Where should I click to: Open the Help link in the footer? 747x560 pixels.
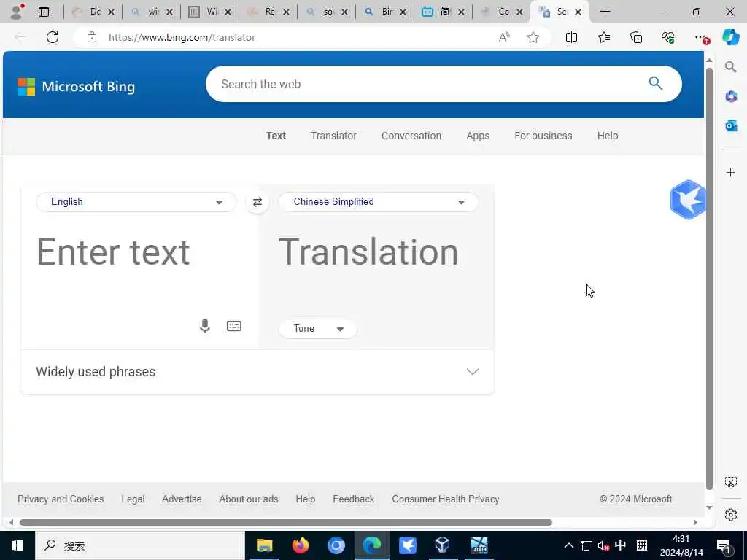[306, 499]
